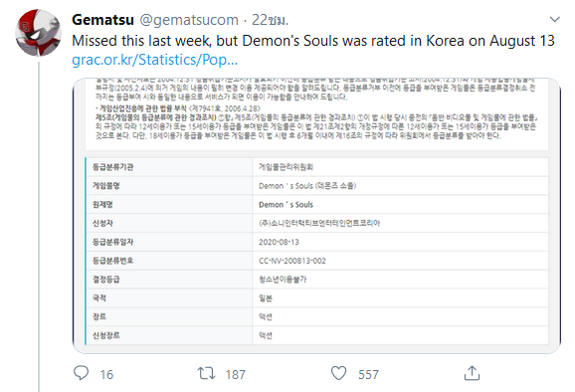The height and width of the screenshot is (392, 575).
Task: Click the like count 557
Action: pyautogui.click(x=368, y=374)
